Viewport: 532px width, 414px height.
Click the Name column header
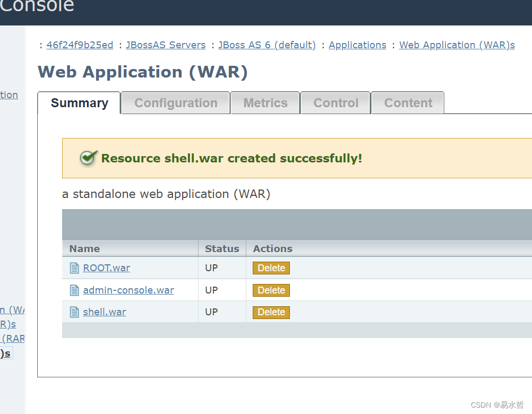point(84,248)
